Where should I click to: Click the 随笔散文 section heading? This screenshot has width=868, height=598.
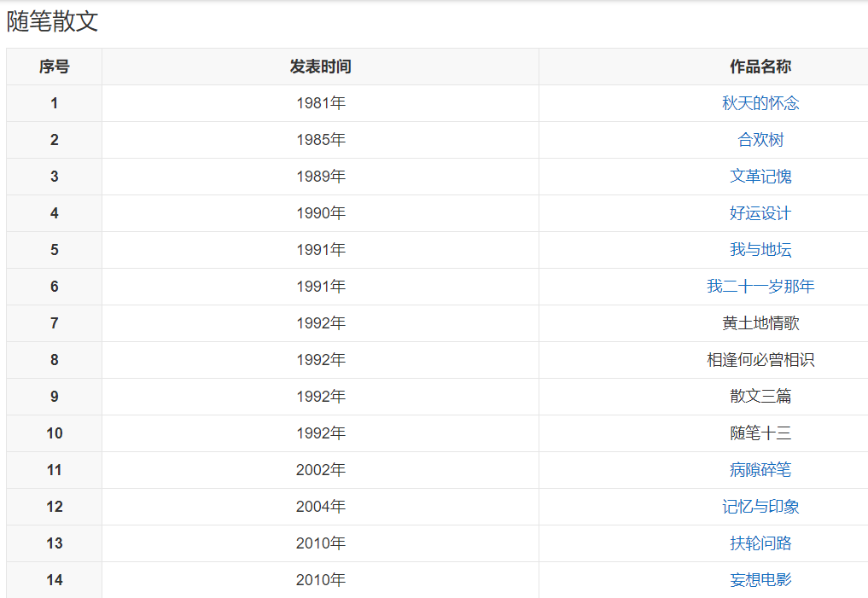click(x=53, y=22)
